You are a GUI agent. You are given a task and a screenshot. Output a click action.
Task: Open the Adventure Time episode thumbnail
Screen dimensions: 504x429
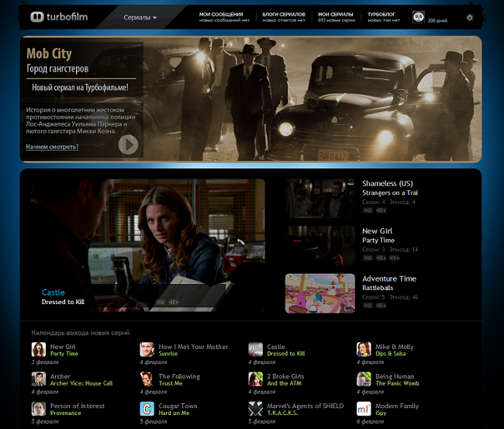[319, 293]
